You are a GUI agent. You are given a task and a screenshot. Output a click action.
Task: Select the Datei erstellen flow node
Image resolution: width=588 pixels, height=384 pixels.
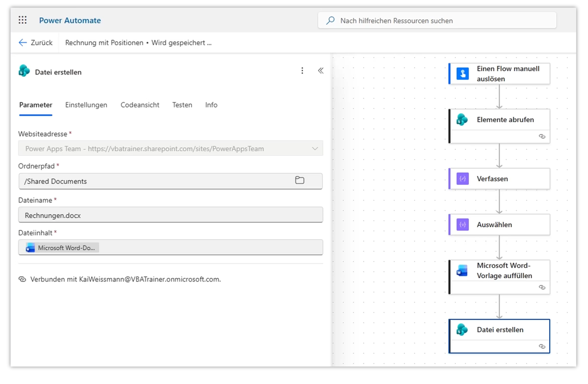pyautogui.click(x=499, y=336)
